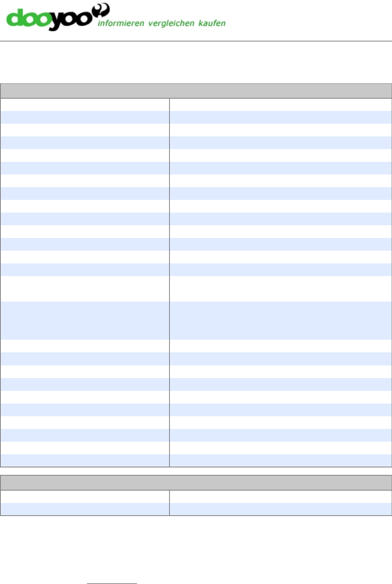Viewport: 392px width, 584px height.
Task: Click the double-height white row above the tallest blue row
Action: tap(196, 289)
